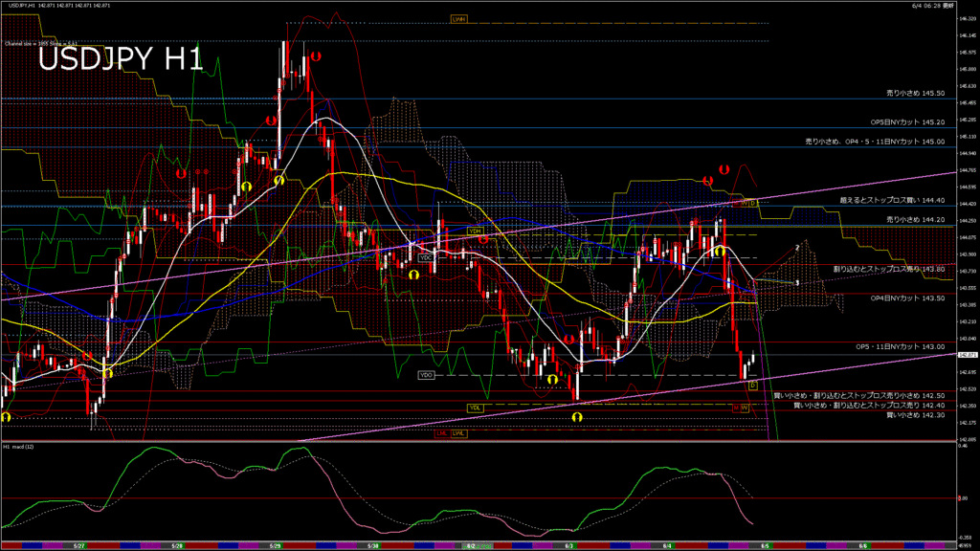This screenshot has height=551, width=980.
Task: Select the YDC yesterday-close tag
Action: click(426, 257)
